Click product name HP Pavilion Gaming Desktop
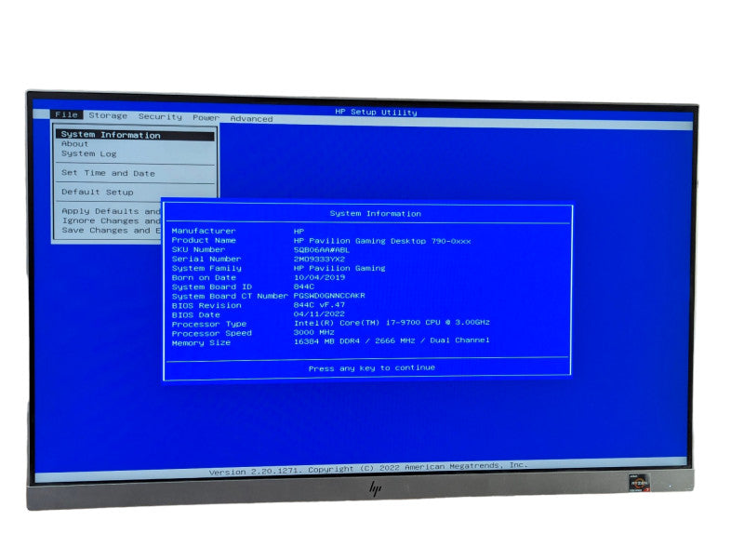 tap(382, 241)
